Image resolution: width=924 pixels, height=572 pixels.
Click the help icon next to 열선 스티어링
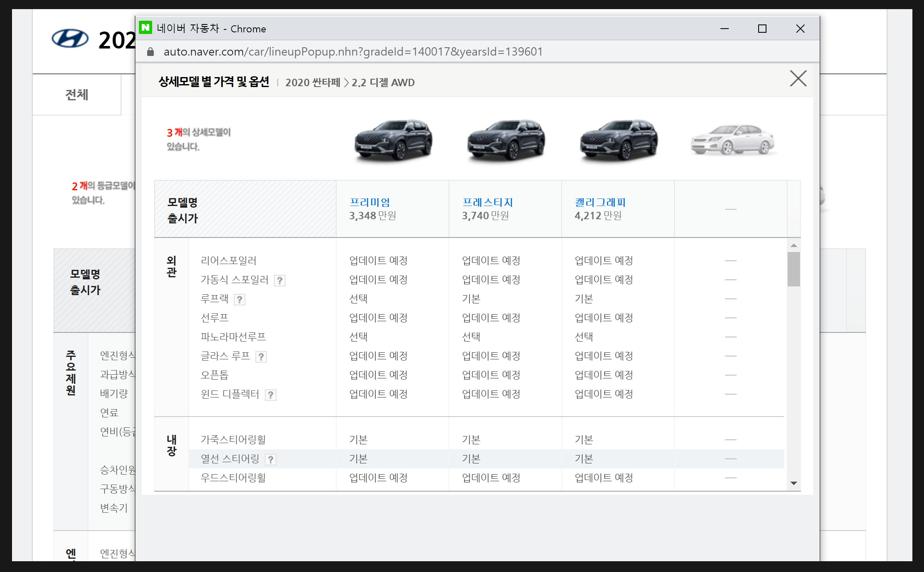click(x=271, y=460)
